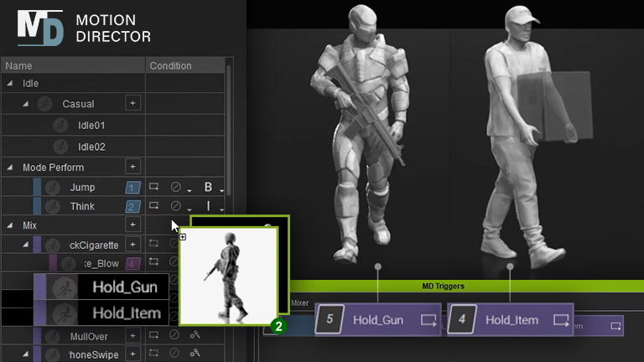Click the Idle01 motion icon
Image resolution: width=644 pixels, height=362 pixels.
(60, 125)
